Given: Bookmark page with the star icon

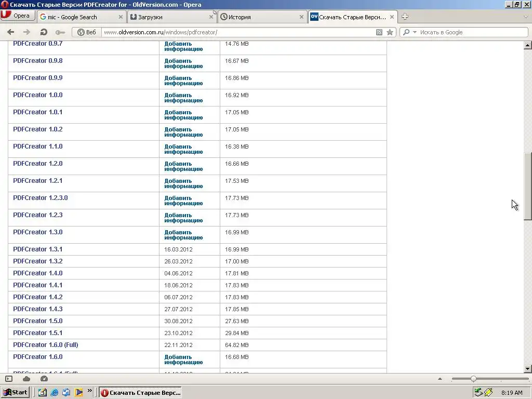Looking at the screenshot, I should (390, 32).
